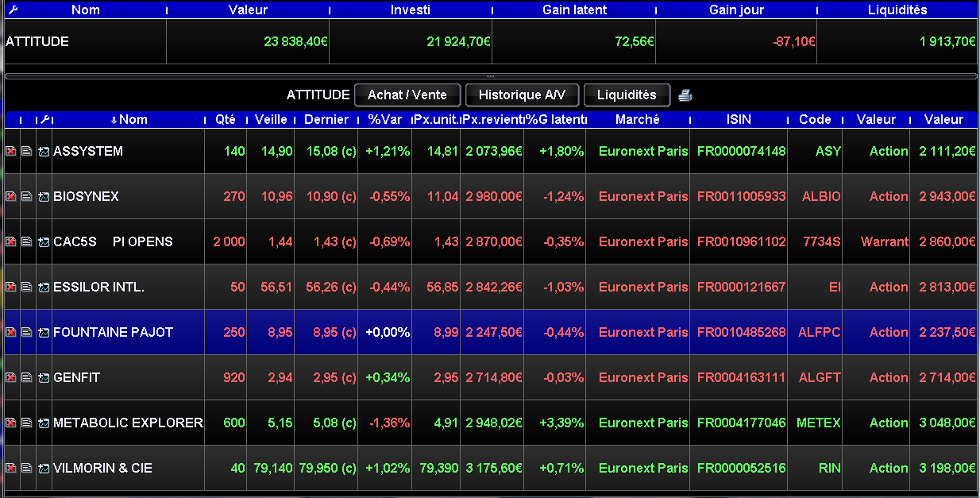Click the 1 913,70€ Liquidités amount
Screen dimensions: 980x498
[948, 41]
